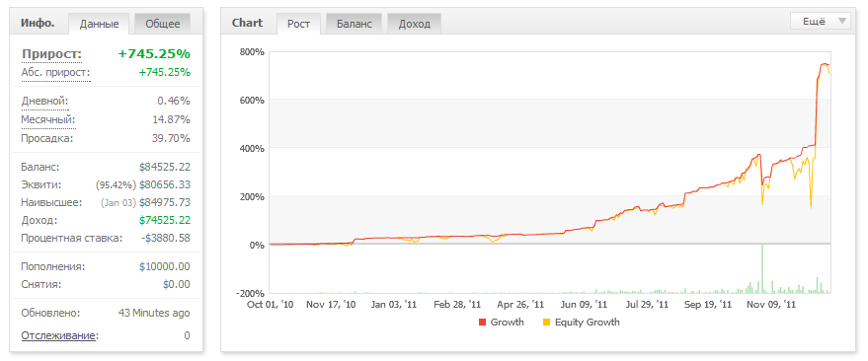The image size is (868, 361).
Task: Click the Баланс row label
Action: (40, 167)
